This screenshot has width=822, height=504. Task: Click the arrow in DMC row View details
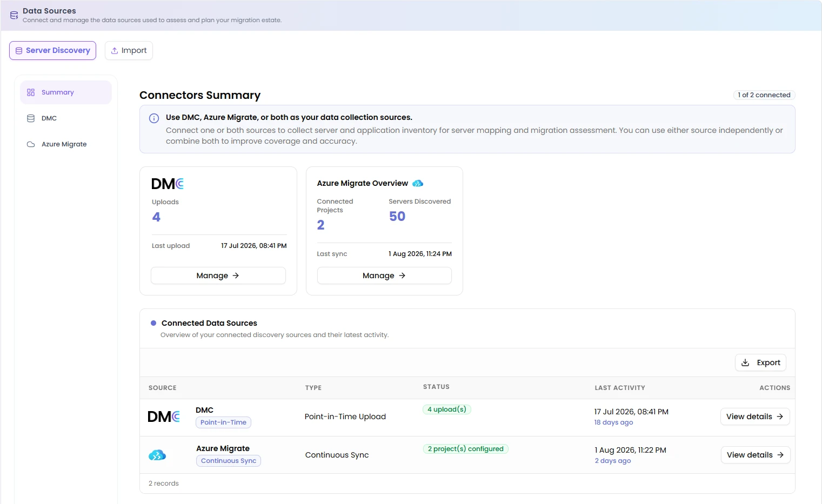click(780, 416)
